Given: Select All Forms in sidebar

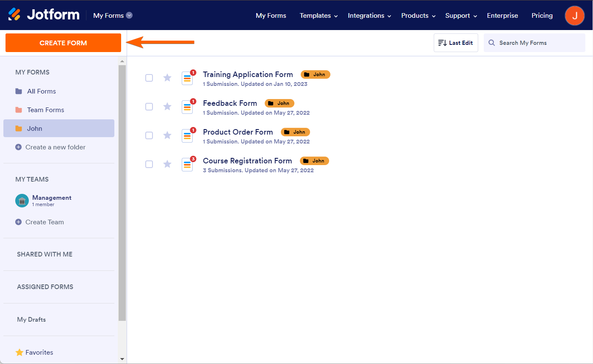Looking at the screenshot, I should 59,91.
